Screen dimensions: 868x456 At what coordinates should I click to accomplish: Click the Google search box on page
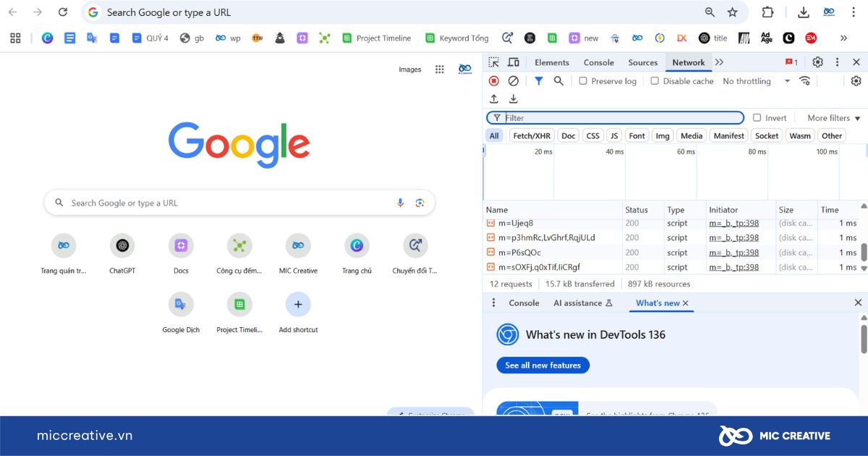pyautogui.click(x=239, y=203)
